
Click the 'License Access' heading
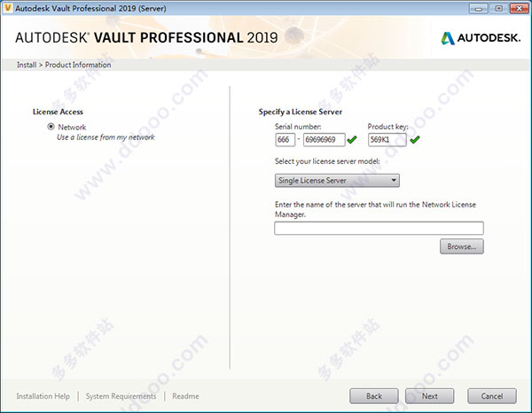tap(58, 112)
